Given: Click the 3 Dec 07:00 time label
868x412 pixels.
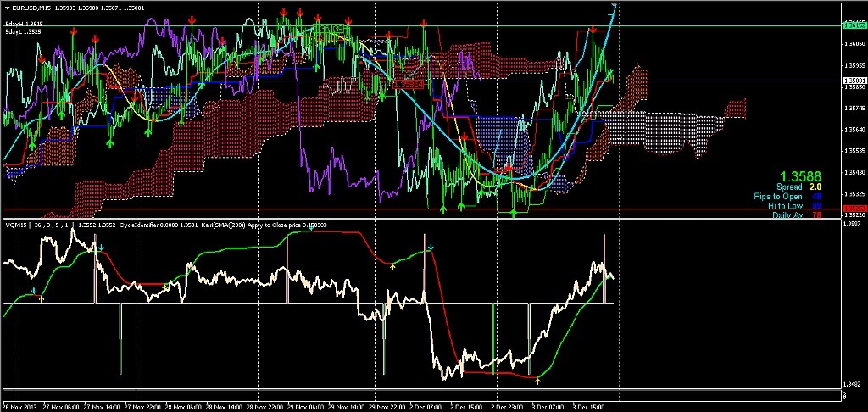Looking at the screenshot, I should pyautogui.click(x=550, y=406).
